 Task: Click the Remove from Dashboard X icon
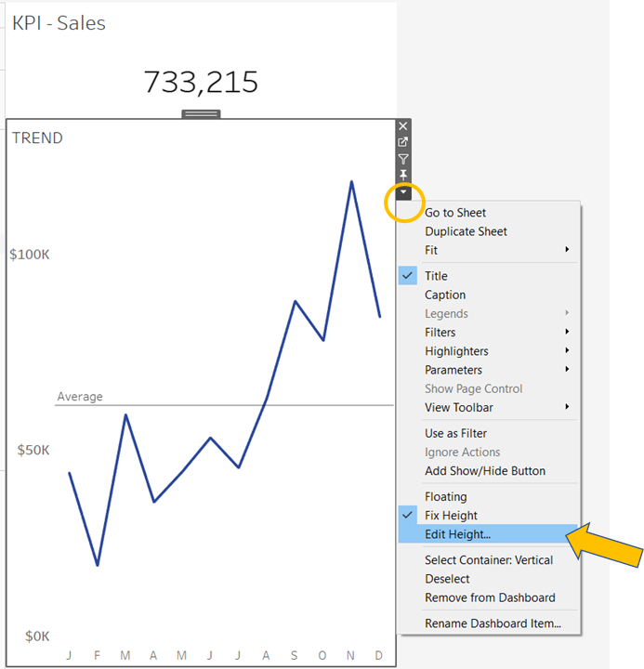coord(403,125)
